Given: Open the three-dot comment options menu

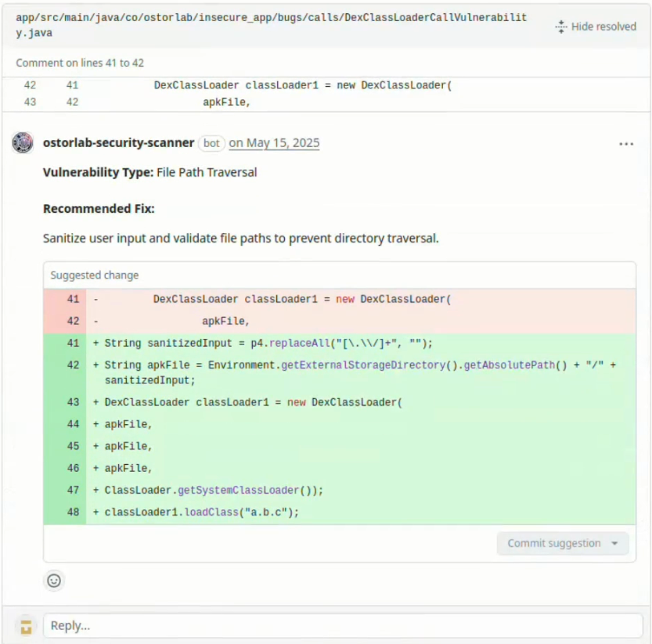Looking at the screenshot, I should [626, 144].
